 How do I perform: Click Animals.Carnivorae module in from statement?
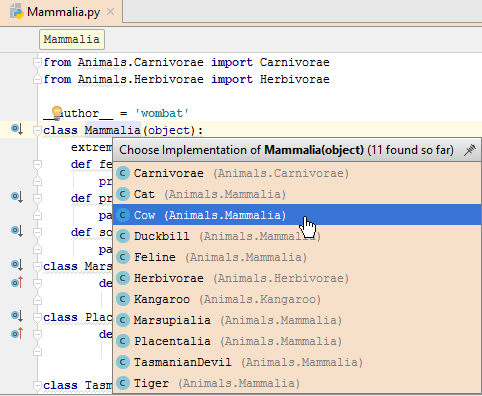[141, 62]
